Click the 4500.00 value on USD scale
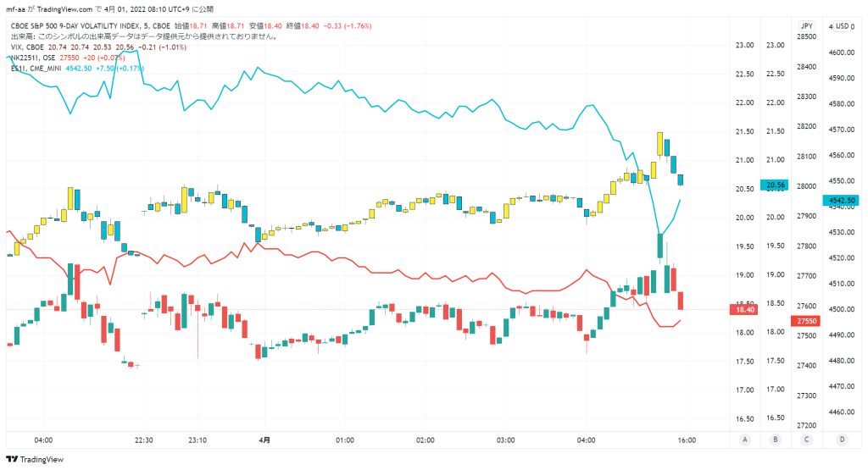 click(x=842, y=309)
